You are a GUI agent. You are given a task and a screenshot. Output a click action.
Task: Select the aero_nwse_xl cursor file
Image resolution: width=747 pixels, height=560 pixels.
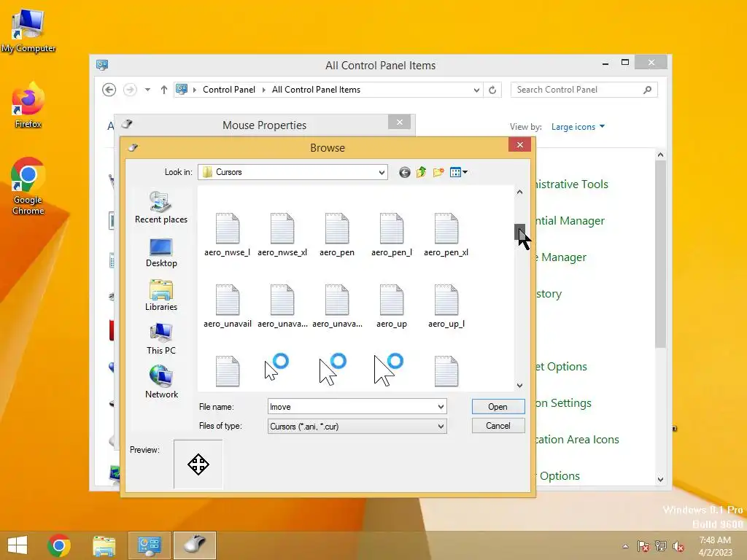(x=282, y=235)
